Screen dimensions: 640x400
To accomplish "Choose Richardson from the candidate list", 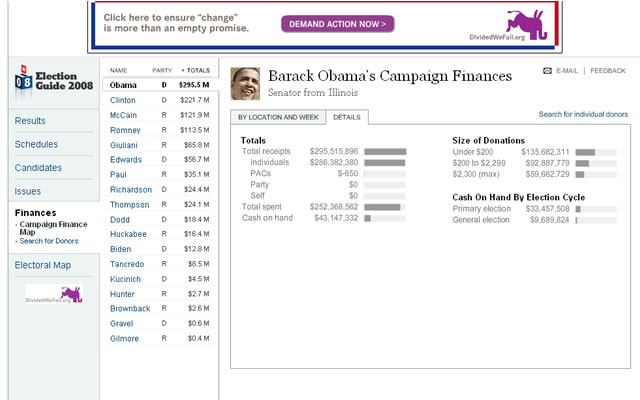I will pos(131,189).
